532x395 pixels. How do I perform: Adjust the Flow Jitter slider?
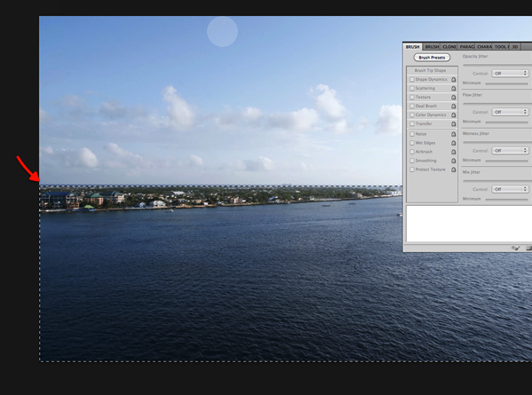tap(497, 104)
